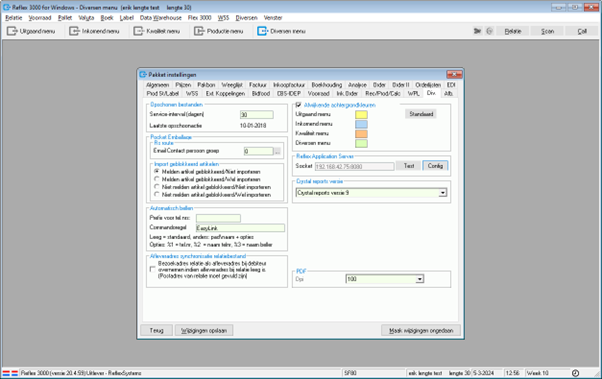Click the Scan toolbar button
The height and width of the screenshot is (379, 602).
(547, 31)
